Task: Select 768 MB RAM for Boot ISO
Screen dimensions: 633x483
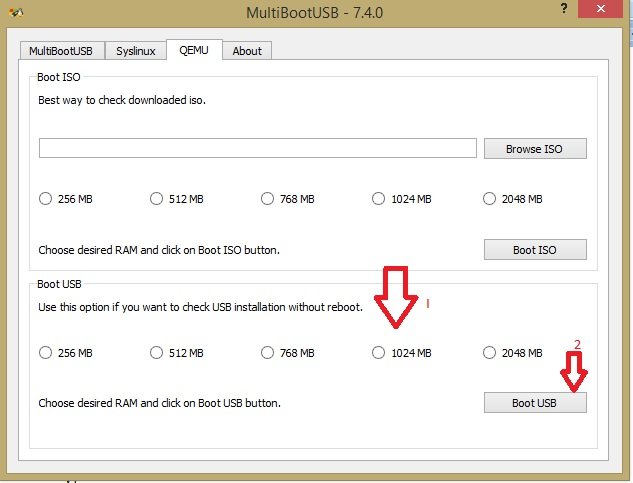Action: pyautogui.click(x=288, y=199)
